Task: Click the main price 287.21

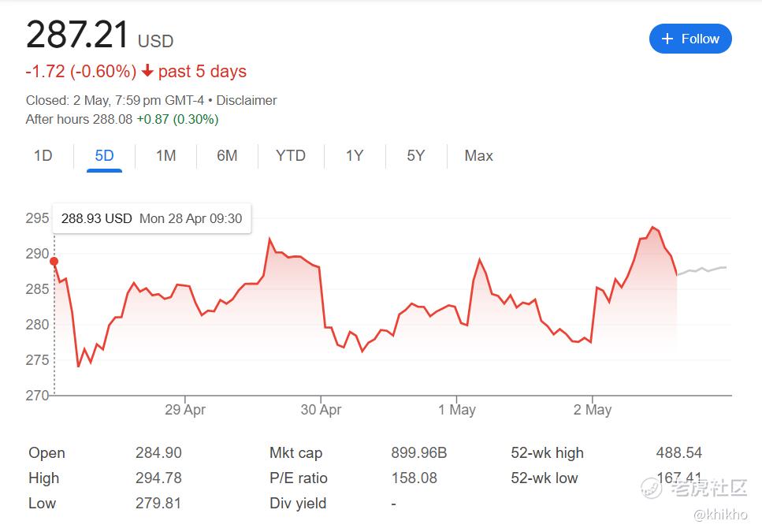Action: click(x=77, y=36)
